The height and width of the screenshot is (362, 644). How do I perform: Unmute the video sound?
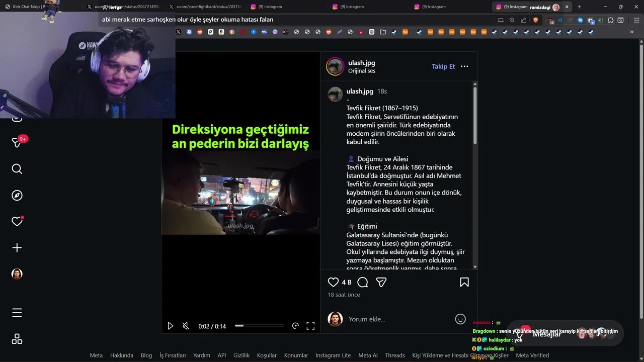186,326
